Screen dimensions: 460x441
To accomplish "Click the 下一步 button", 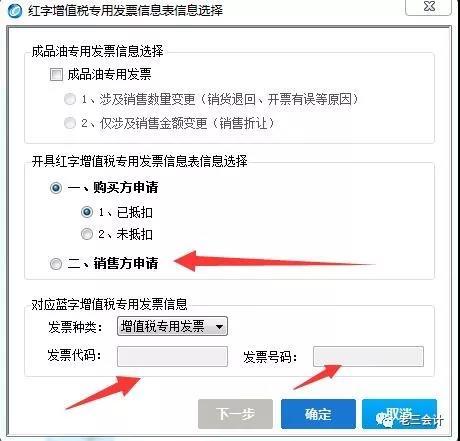I will pos(235,414).
